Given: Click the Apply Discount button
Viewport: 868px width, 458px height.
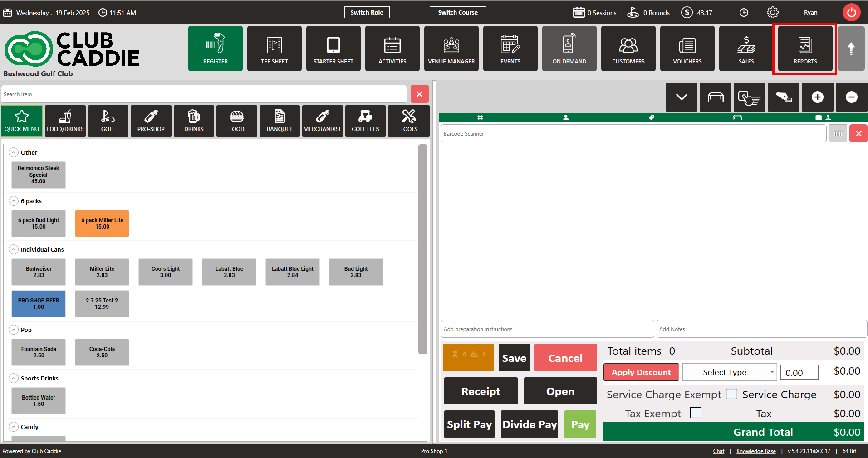Looking at the screenshot, I should 641,372.
